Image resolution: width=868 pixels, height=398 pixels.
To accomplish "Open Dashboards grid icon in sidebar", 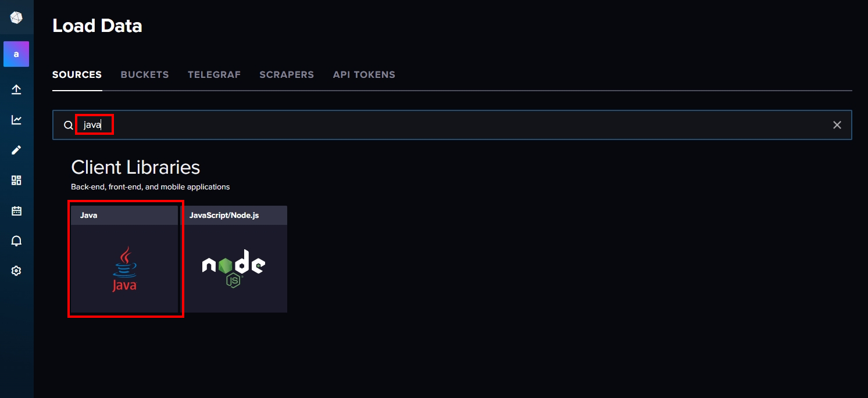I will [x=16, y=180].
